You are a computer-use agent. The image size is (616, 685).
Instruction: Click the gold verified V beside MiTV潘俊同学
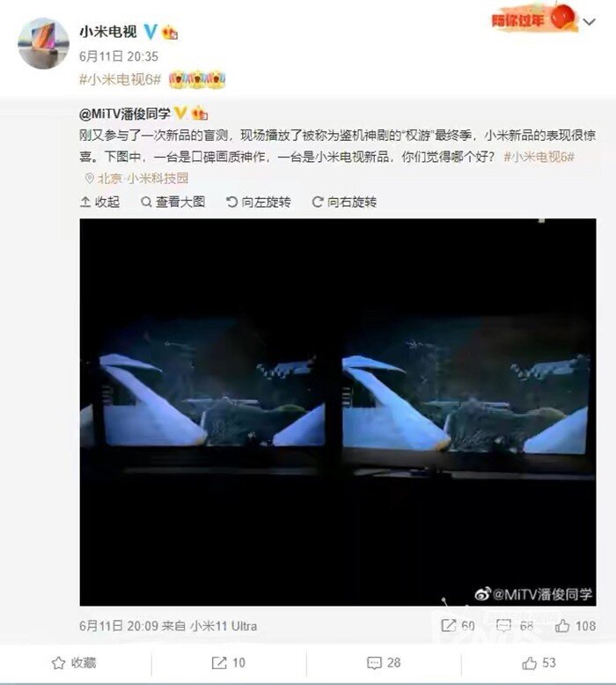pos(180,114)
